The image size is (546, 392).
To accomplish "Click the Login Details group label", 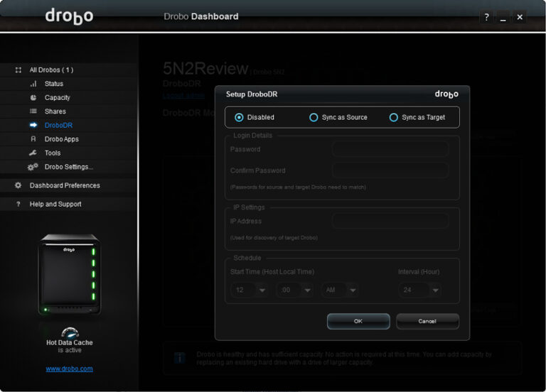I will coord(253,136).
